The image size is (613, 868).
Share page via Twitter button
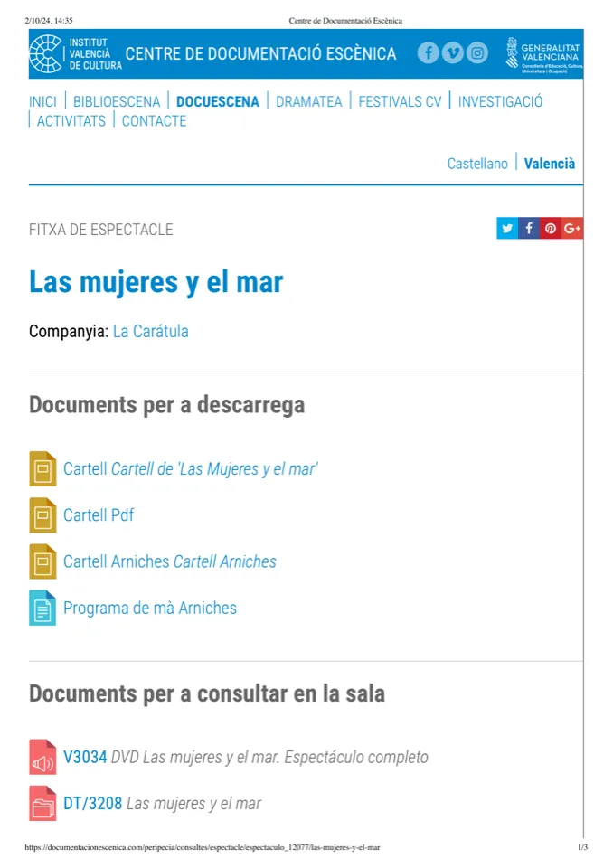507,229
